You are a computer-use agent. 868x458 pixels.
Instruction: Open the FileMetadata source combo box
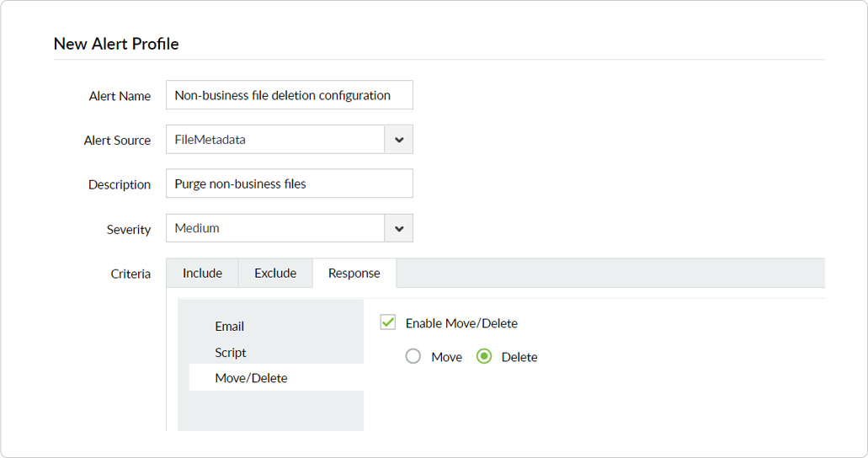click(x=275, y=140)
